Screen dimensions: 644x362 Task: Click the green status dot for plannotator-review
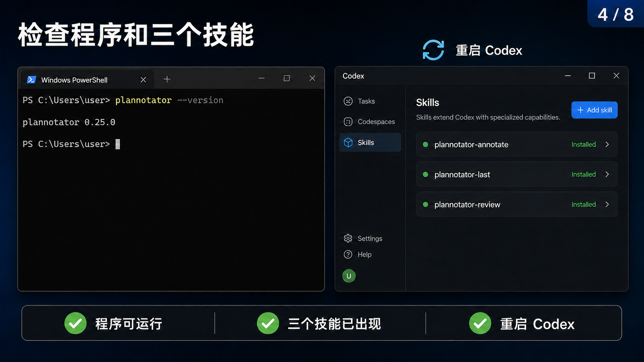coord(426,205)
